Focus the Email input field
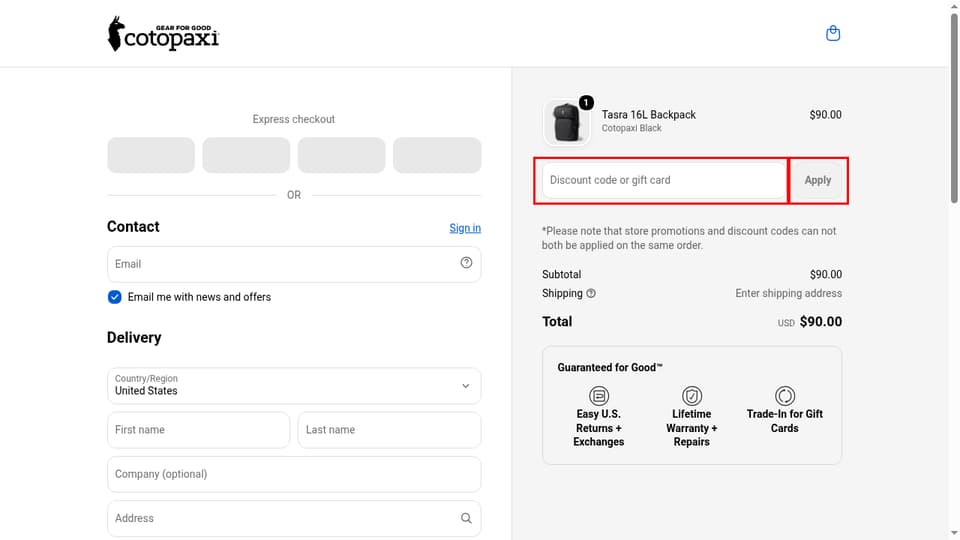 (x=294, y=264)
